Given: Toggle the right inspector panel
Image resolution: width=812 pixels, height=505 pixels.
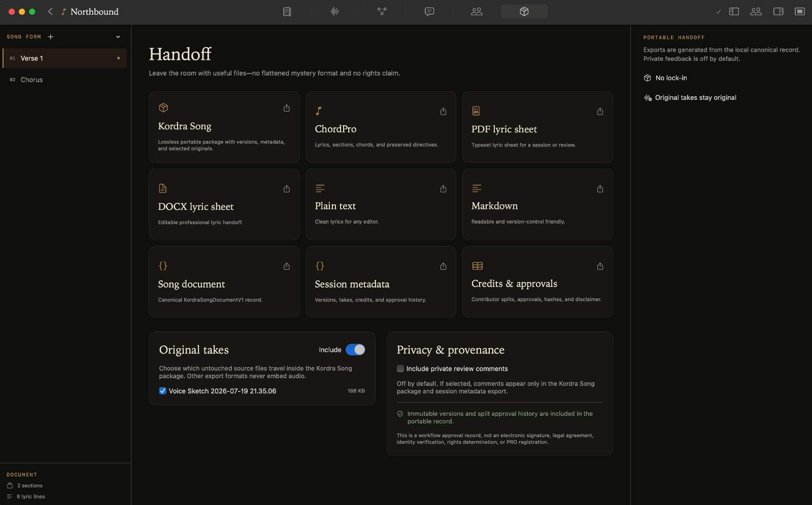Looking at the screenshot, I should [779, 12].
